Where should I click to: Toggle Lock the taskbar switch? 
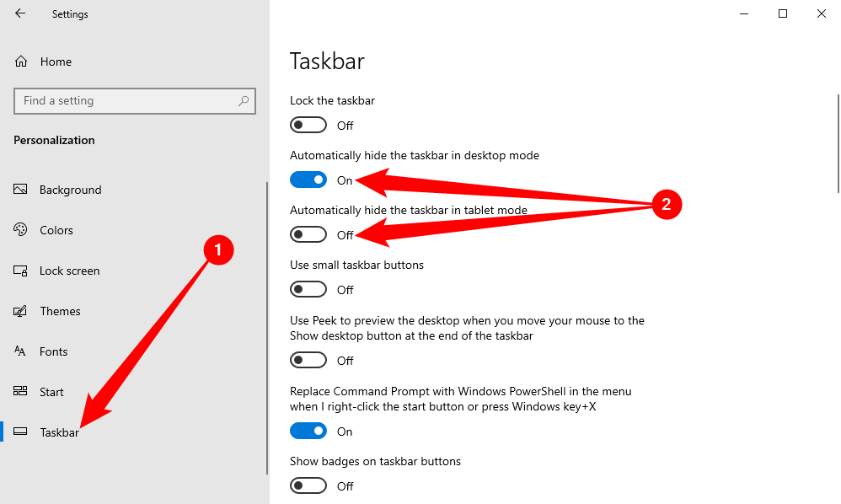[x=308, y=126]
